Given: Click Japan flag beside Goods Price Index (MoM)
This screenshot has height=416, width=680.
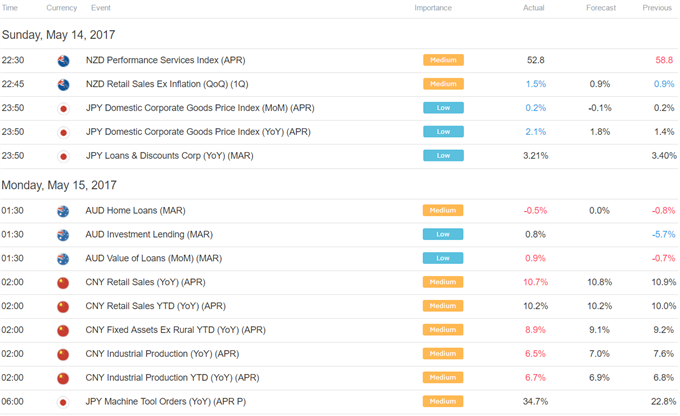Looking at the screenshot, I should [x=63, y=108].
